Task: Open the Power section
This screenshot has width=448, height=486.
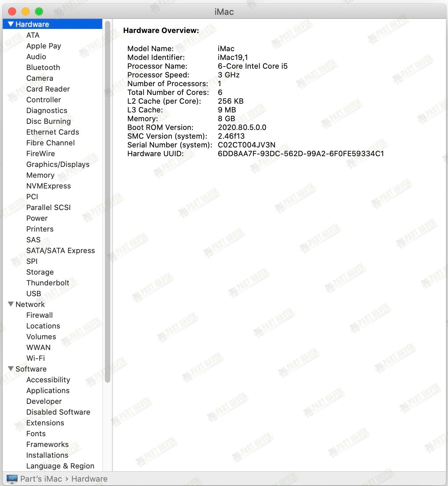Action: click(x=37, y=218)
